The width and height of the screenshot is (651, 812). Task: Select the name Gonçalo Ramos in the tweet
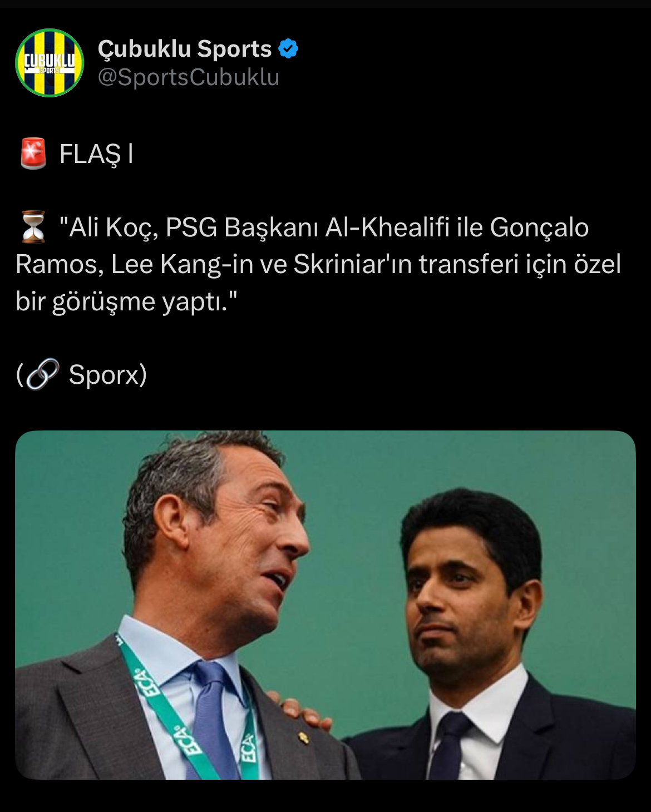click(302, 246)
